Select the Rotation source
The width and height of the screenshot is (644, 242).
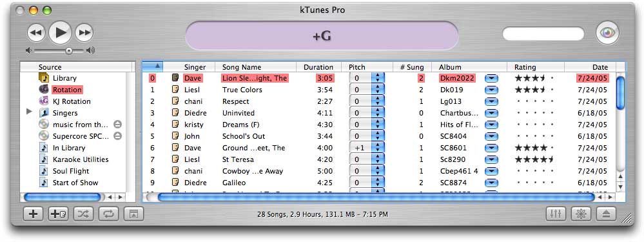[67, 90]
